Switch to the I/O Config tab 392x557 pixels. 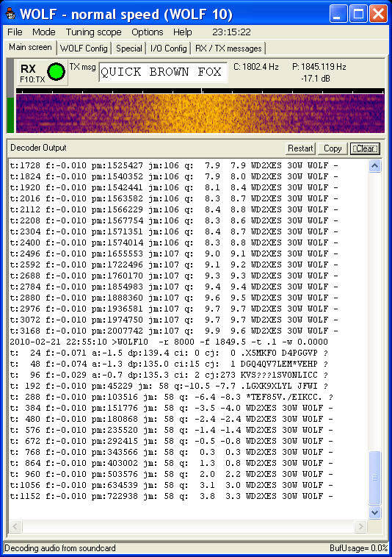(169, 48)
